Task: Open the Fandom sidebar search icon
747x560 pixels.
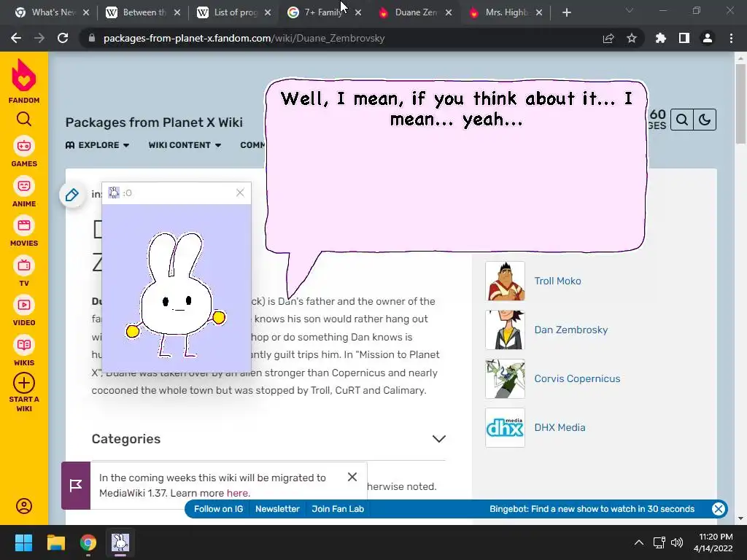Action: coord(24,119)
